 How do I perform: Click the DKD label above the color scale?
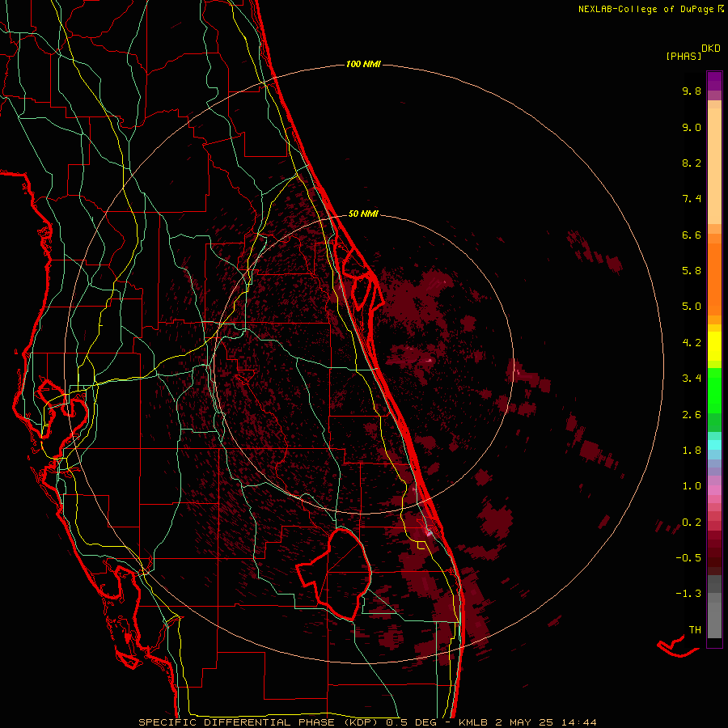(x=711, y=49)
